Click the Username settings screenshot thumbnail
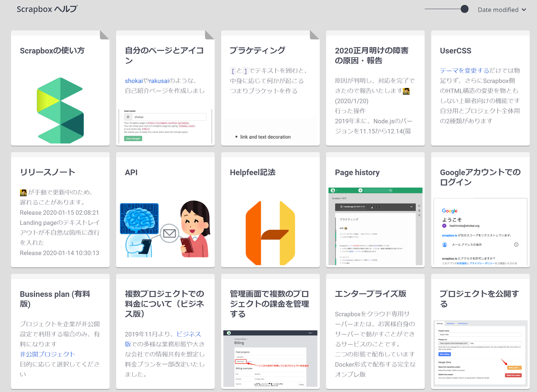Image resolution: width=537 pixels, height=392 pixels. pos(165,126)
